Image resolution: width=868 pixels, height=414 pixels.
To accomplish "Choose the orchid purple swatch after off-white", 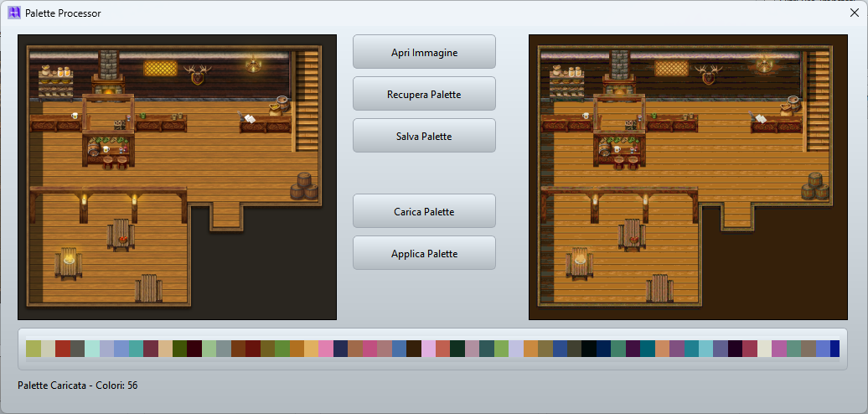I will click(x=779, y=349).
